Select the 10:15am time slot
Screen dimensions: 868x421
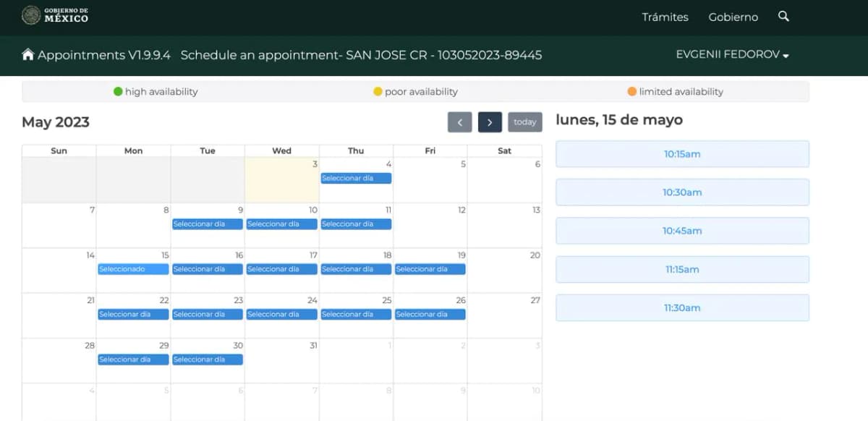click(x=682, y=154)
